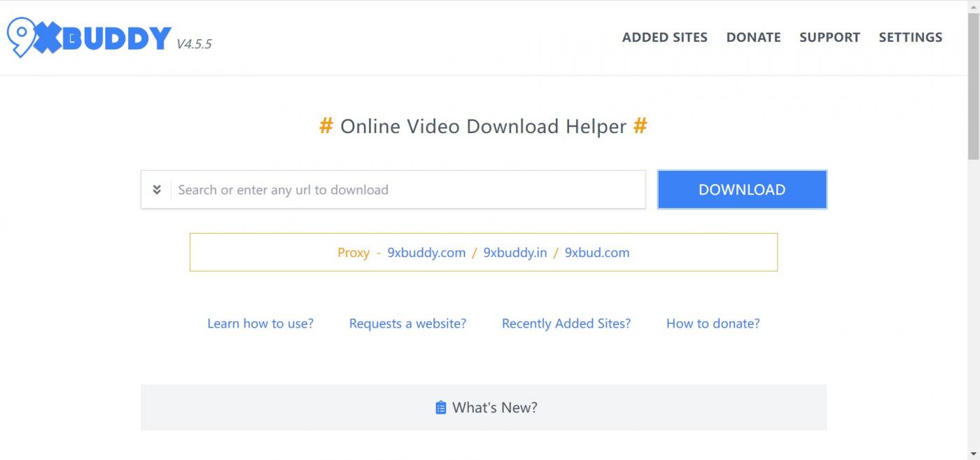Open the 9xbuddy.in proxy link

click(515, 253)
